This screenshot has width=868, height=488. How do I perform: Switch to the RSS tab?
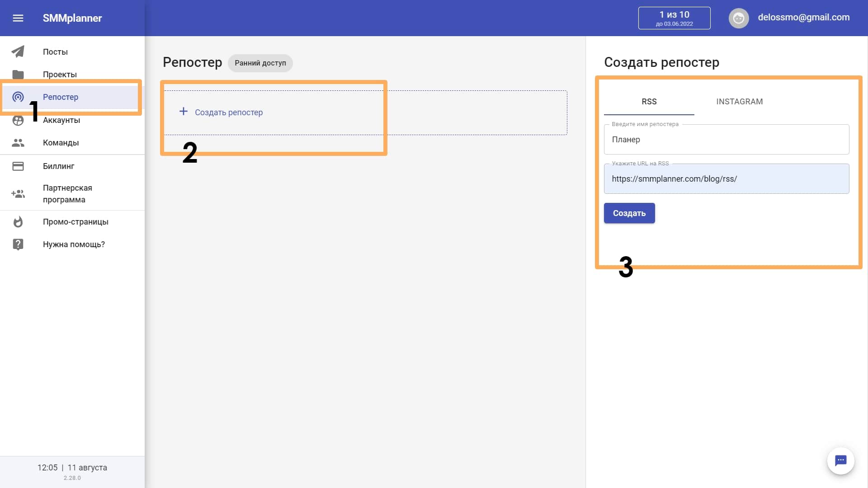pyautogui.click(x=649, y=102)
